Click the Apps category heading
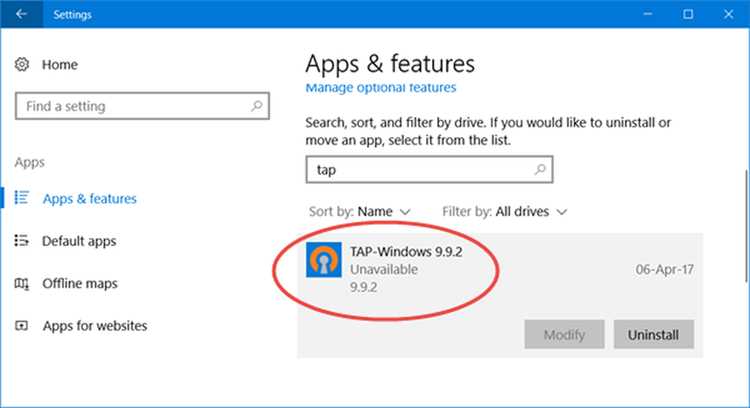Image resolution: width=750 pixels, height=408 pixels. (x=30, y=162)
